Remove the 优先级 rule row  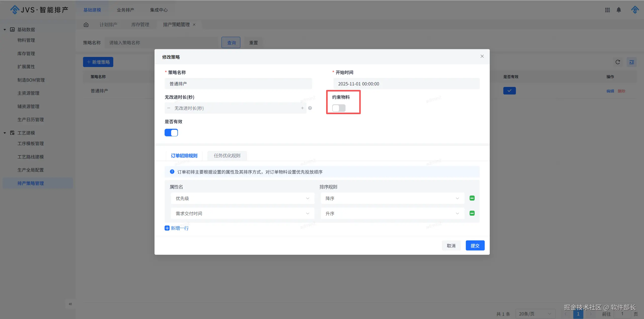[x=472, y=198]
